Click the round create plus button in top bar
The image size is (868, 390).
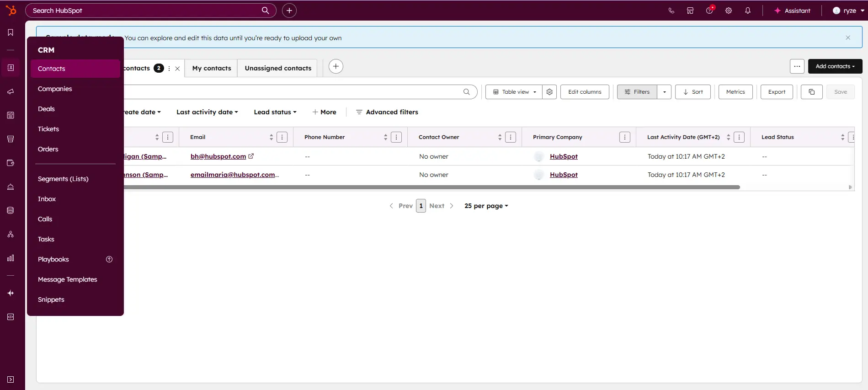pyautogui.click(x=289, y=11)
